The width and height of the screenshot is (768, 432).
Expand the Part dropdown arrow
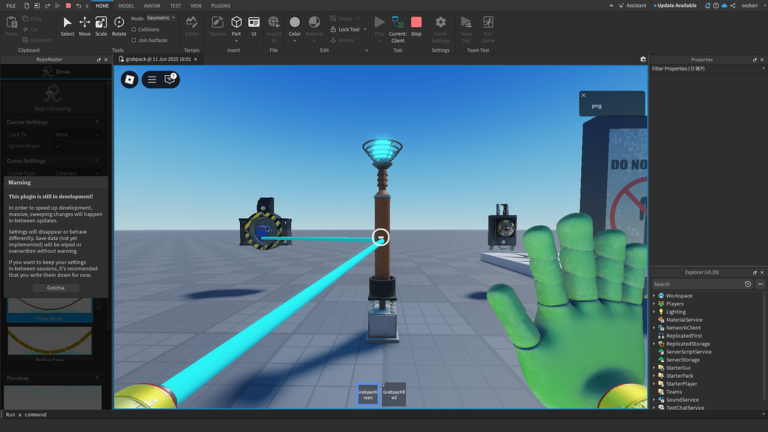click(236, 41)
